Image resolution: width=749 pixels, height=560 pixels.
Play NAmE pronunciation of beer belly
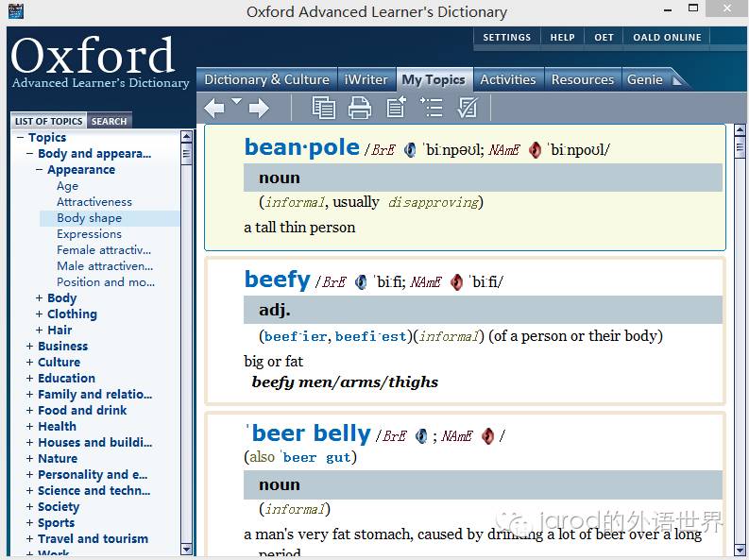[487, 436]
